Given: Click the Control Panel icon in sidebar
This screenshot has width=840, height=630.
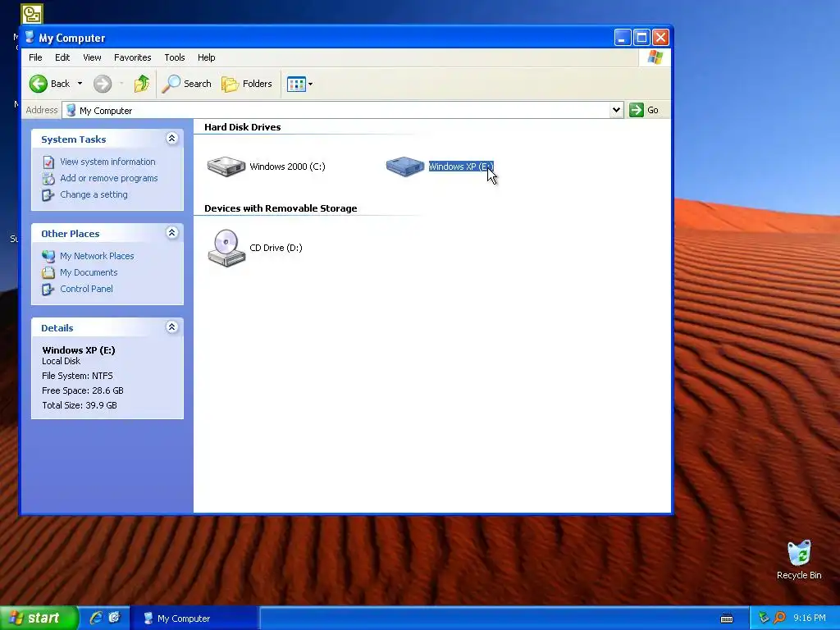Looking at the screenshot, I should pos(48,290).
